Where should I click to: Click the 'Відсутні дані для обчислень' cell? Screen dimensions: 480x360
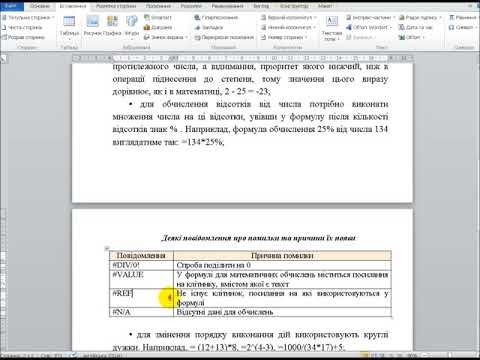[x=282, y=312]
